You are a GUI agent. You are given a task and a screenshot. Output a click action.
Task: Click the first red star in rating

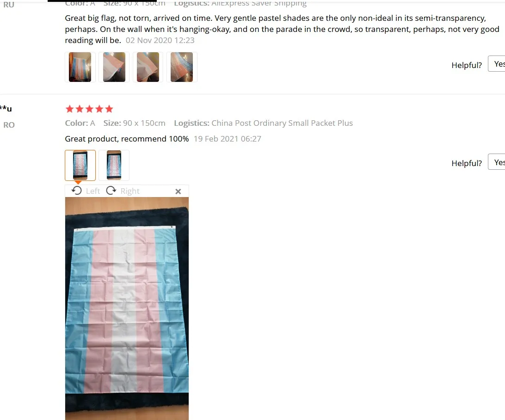click(x=69, y=109)
